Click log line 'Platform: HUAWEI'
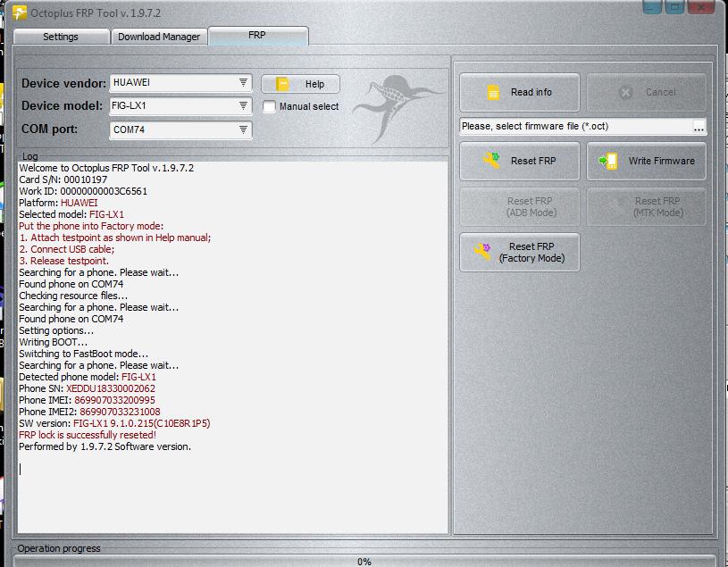Viewport: 728px width, 567px height. (x=58, y=203)
